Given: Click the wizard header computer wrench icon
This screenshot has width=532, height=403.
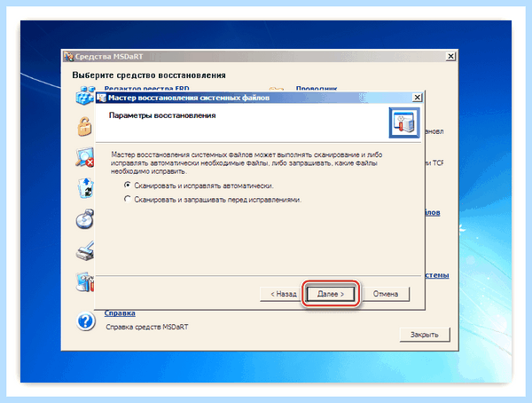Looking at the screenshot, I should [404, 122].
